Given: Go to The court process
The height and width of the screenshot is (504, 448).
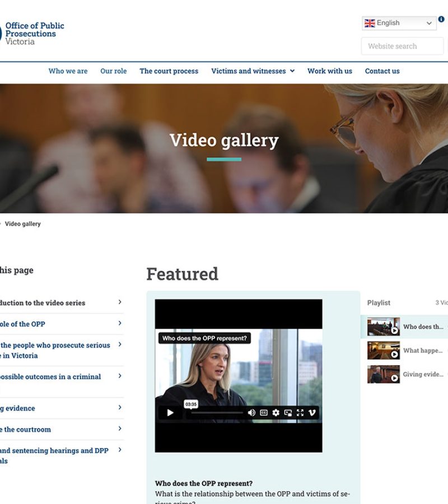Looking at the screenshot, I should [x=169, y=71].
